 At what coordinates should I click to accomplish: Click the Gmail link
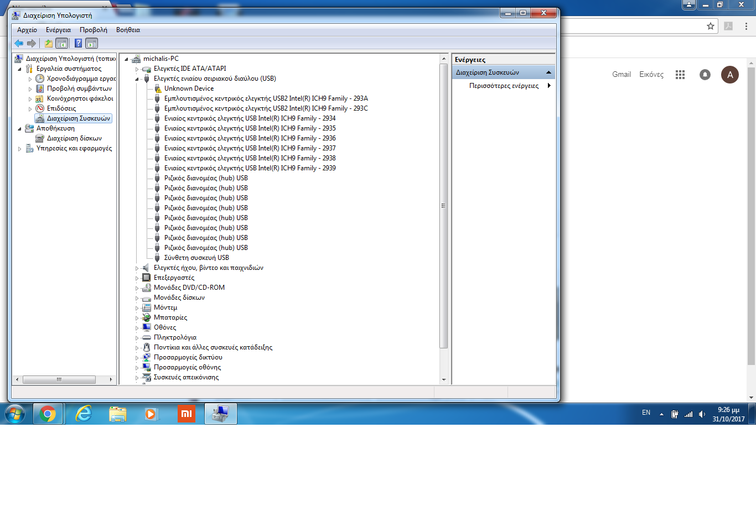click(x=621, y=75)
